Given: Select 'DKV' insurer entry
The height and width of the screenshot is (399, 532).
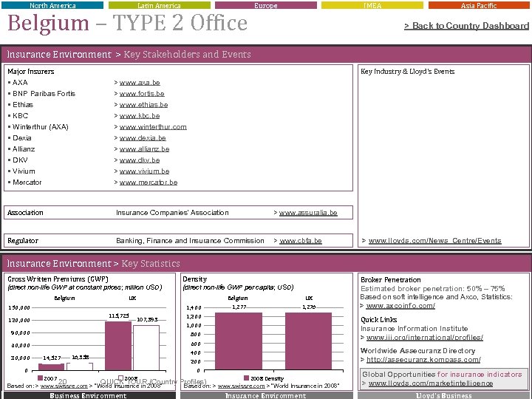Looking at the screenshot, I should pos(20,160).
